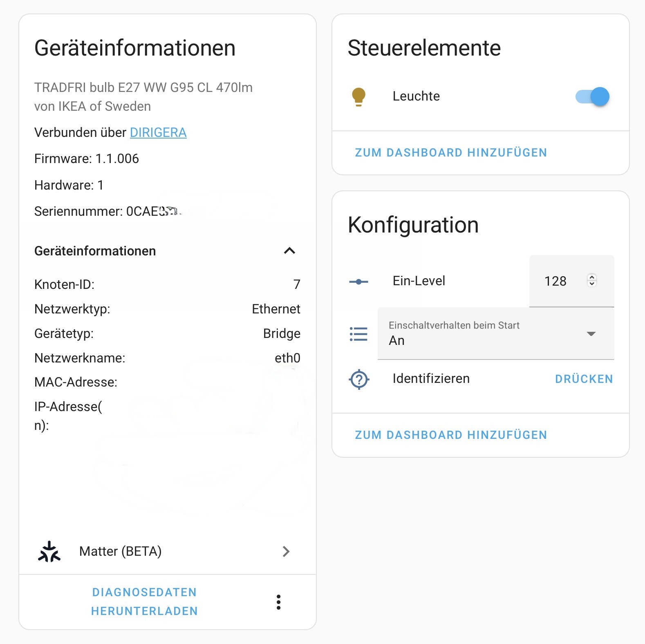Click the Identifizieren crosshair icon
Screen dimensions: 645x644
(358, 379)
